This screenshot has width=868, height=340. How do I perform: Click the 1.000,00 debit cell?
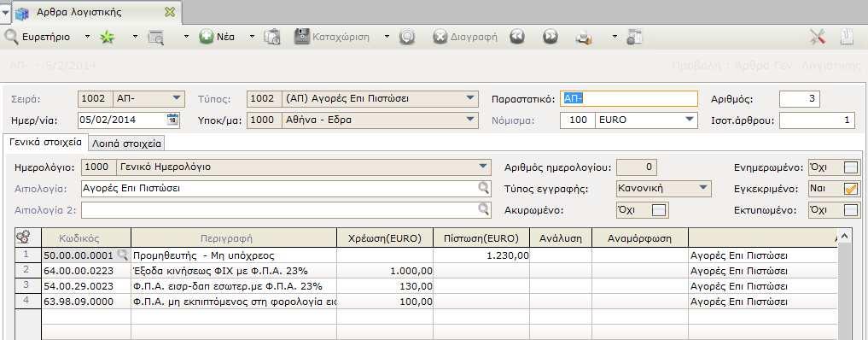(x=385, y=271)
